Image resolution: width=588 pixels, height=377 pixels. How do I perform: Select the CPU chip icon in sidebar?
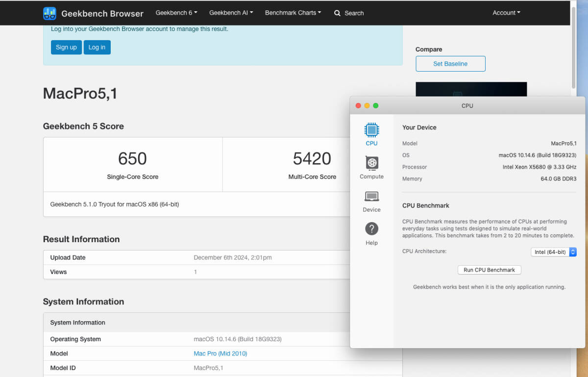[371, 130]
